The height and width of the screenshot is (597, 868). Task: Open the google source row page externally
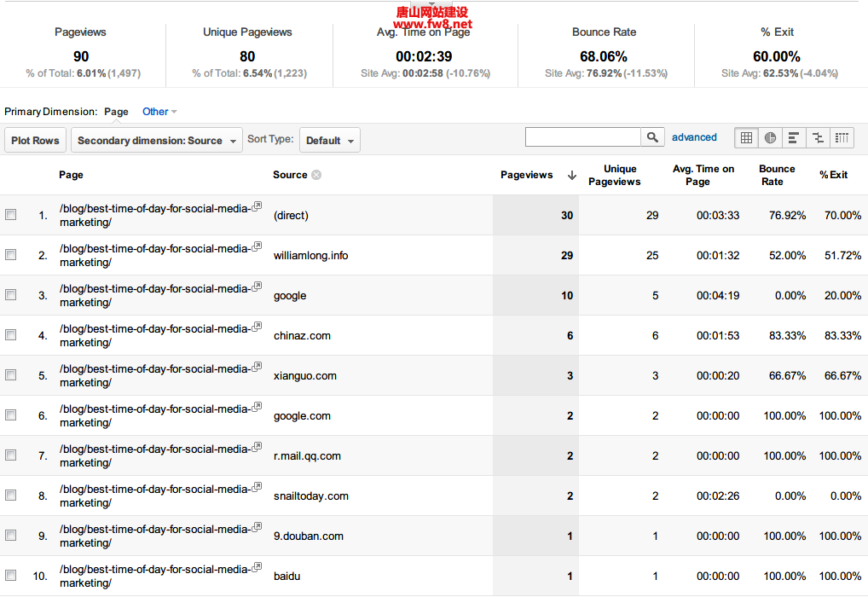(257, 287)
